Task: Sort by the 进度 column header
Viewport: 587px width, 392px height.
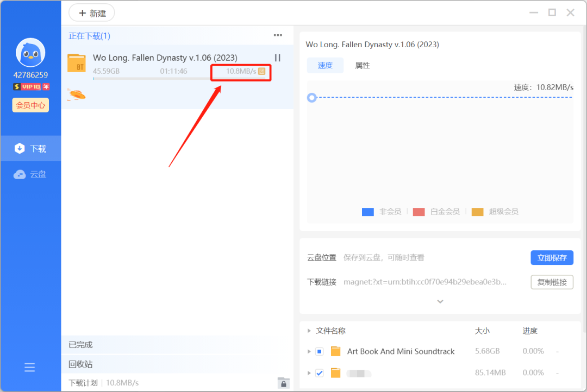Action: click(x=530, y=331)
